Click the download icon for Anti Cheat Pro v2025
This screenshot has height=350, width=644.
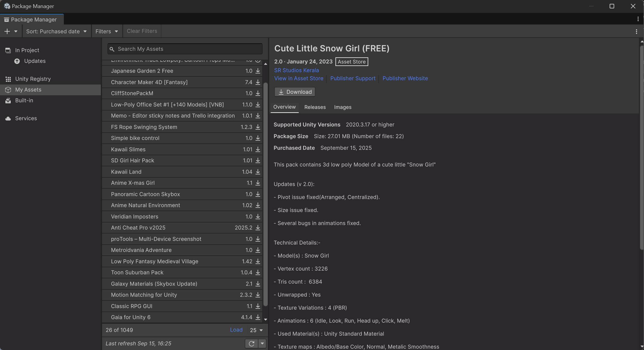(x=258, y=228)
